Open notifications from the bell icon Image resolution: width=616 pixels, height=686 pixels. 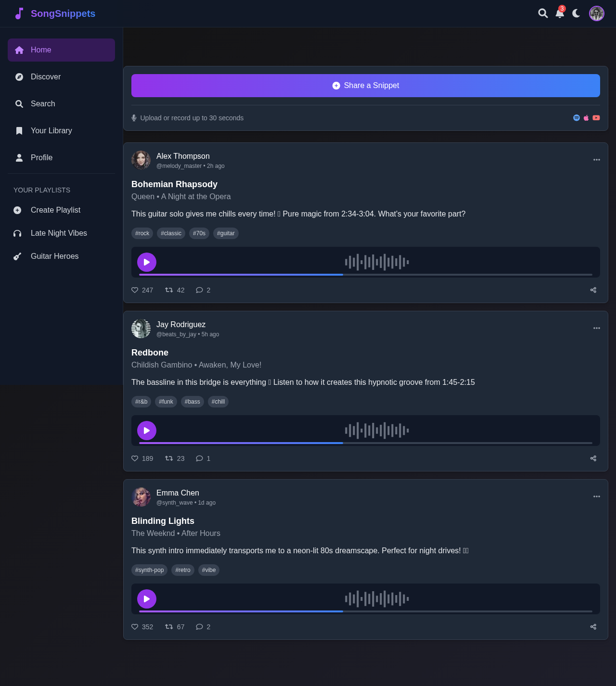(x=559, y=13)
